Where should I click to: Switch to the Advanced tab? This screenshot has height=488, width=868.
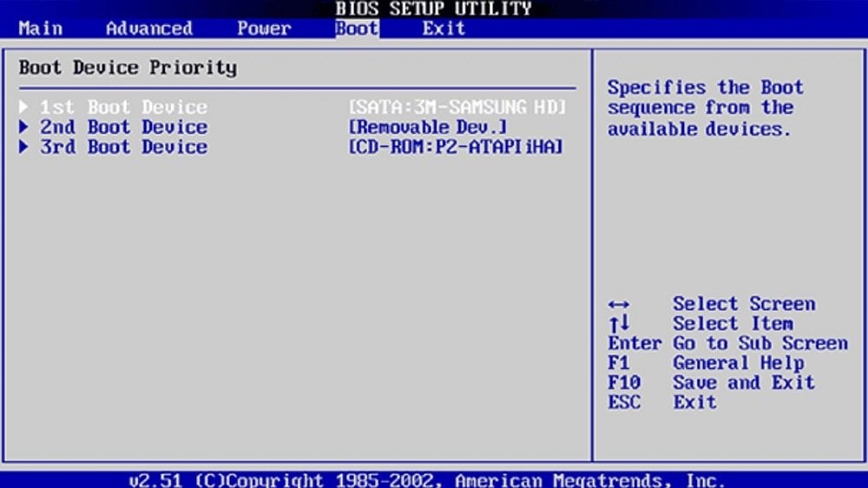[x=149, y=29]
